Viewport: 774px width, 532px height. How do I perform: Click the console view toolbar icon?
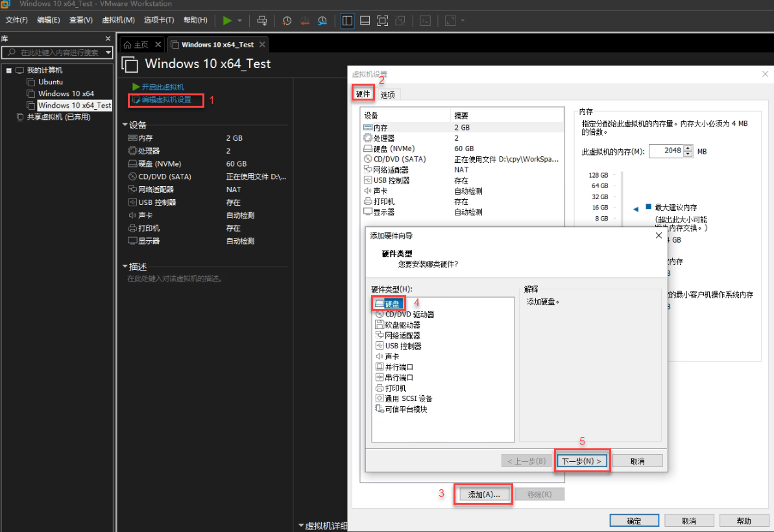(x=425, y=20)
